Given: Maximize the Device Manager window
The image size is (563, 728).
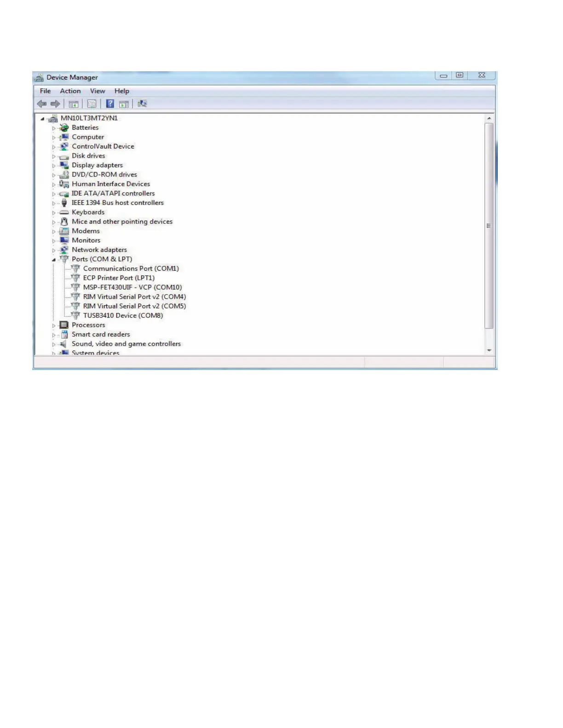Looking at the screenshot, I should (x=460, y=75).
